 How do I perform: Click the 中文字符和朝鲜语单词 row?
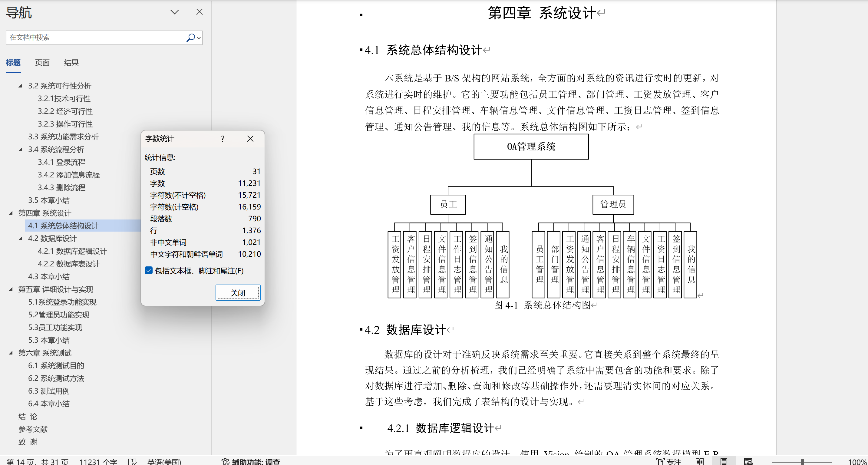(x=205, y=254)
